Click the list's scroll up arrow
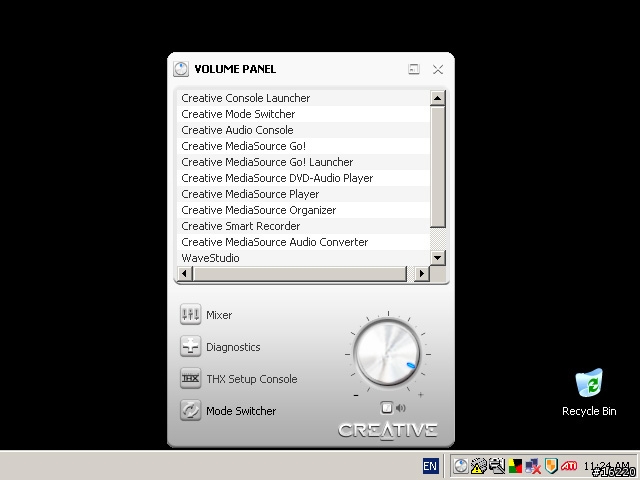The image size is (640, 480). click(438, 98)
